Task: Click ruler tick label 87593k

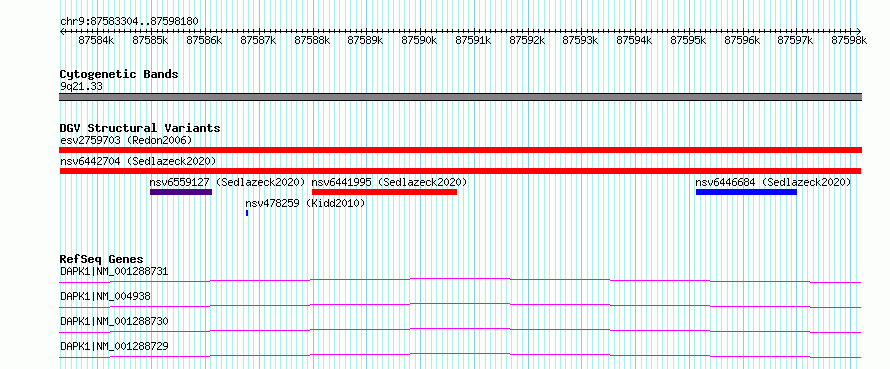Action: 580,40
